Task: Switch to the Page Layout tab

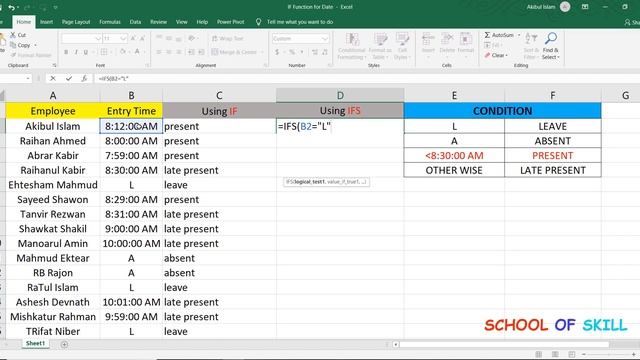Action: pyautogui.click(x=76, y=22)
